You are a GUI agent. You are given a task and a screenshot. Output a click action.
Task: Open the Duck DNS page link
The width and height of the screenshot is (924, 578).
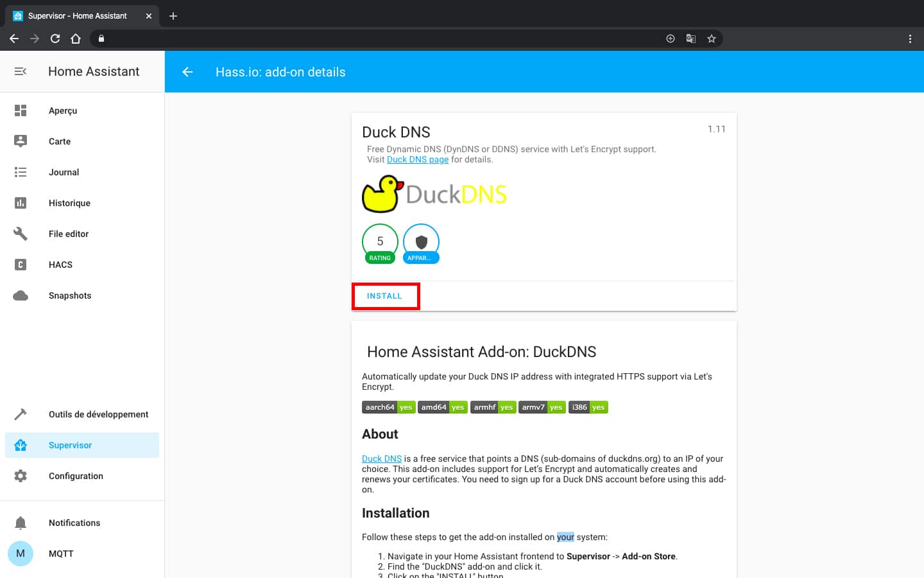418,159
